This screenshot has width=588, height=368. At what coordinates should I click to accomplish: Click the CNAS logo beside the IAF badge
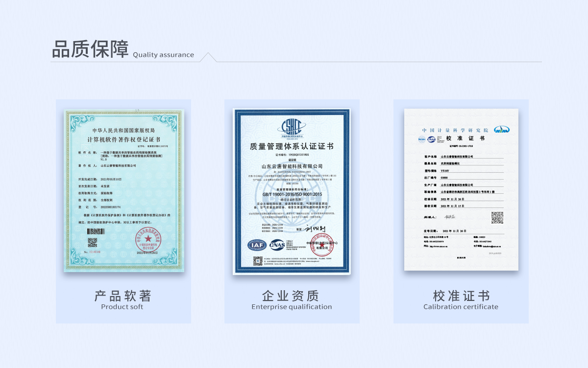pos(277,244)
